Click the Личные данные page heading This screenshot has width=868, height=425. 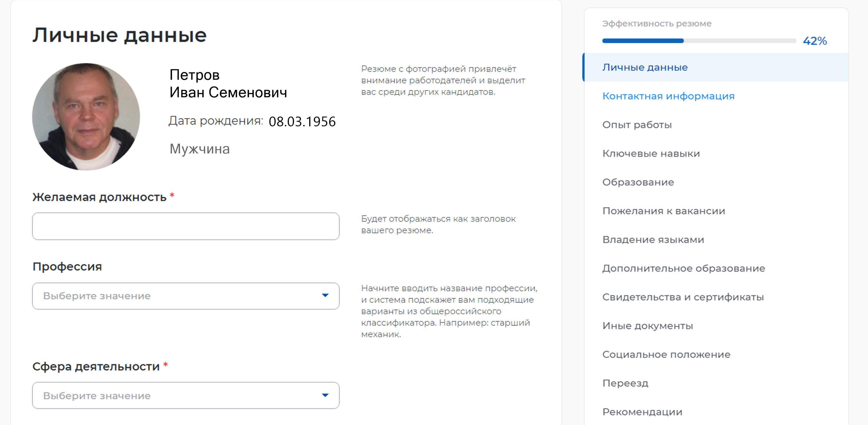pyautogui.click(x=119, y=35)
